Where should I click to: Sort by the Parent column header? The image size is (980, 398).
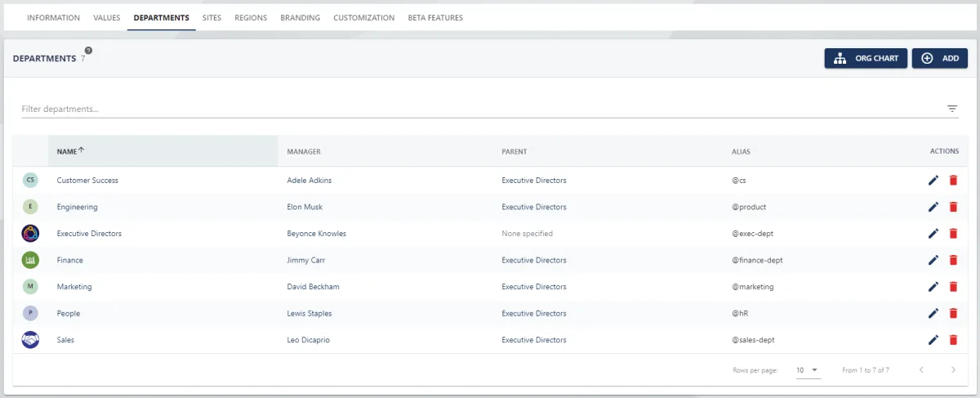coord(514,151)
